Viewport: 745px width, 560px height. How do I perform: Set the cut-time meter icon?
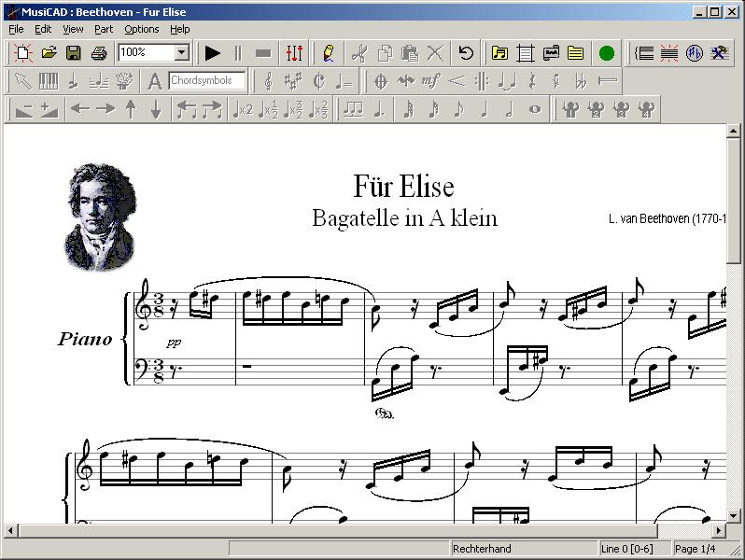click(318, 81)
